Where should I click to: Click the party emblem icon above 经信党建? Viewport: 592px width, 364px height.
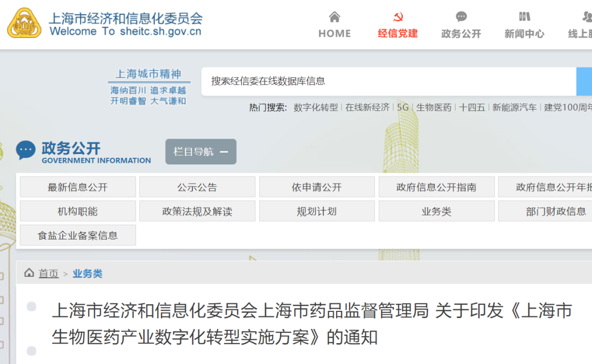click(x=397, y=16)
